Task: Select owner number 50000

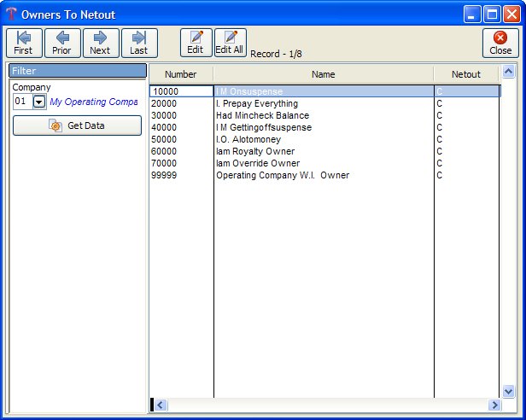Action: pyautogui.click(x=164, y=139)
